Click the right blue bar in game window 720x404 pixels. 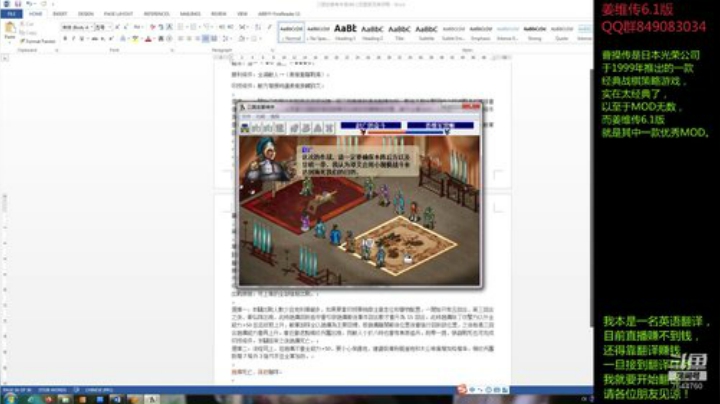(440, 125)
